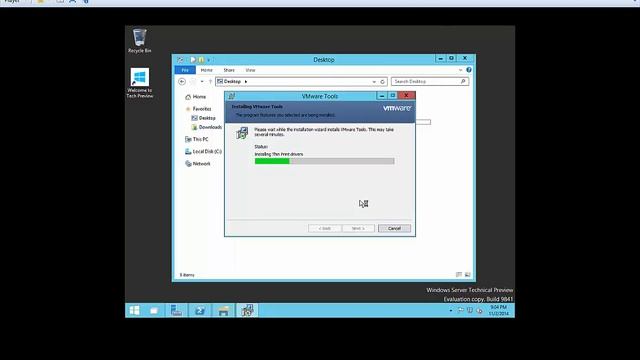This screenshot has width=640, height=360.
Task: Open the File tab in Explorer
Action: point(185,70)
